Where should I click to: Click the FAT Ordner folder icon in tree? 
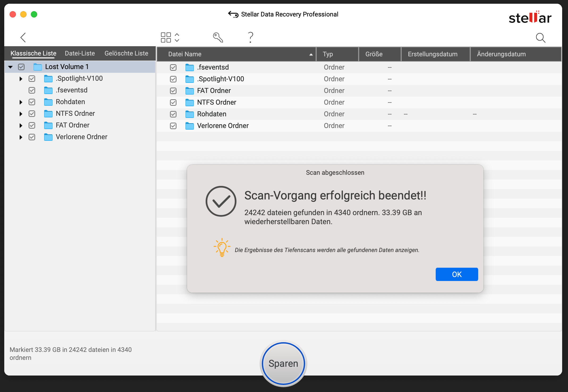pyautogui.click(x=48, y=125)
